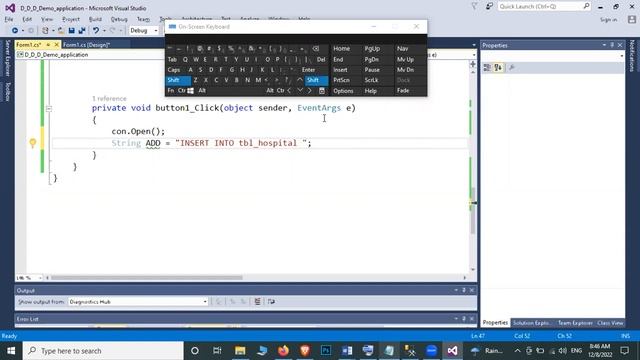
Task: Switch to Solution Explorer tab
Action: click(x=532, y=323)
